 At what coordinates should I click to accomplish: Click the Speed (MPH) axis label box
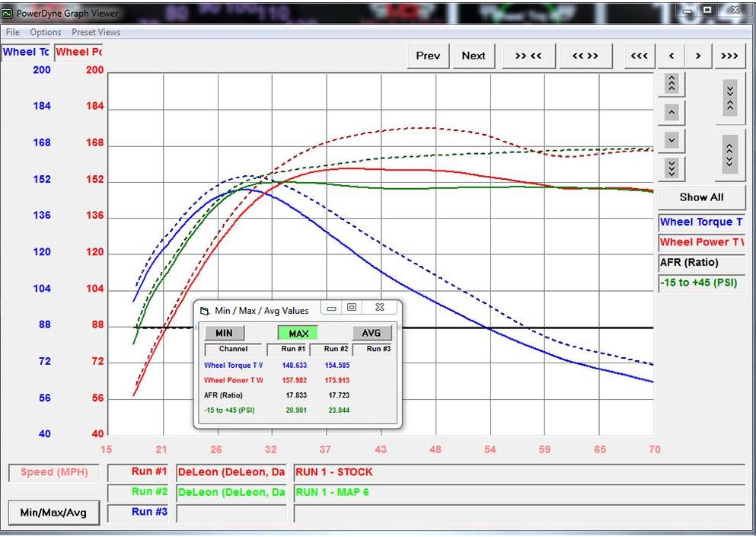tap(54, 472)
